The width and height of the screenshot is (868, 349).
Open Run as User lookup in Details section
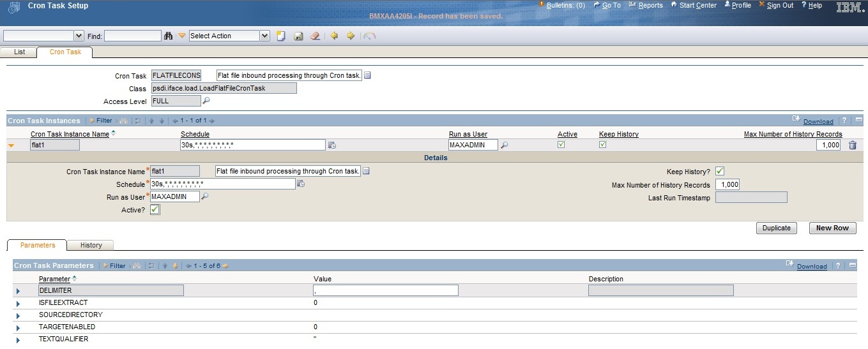pyautogui.click(x=205, y=197)
